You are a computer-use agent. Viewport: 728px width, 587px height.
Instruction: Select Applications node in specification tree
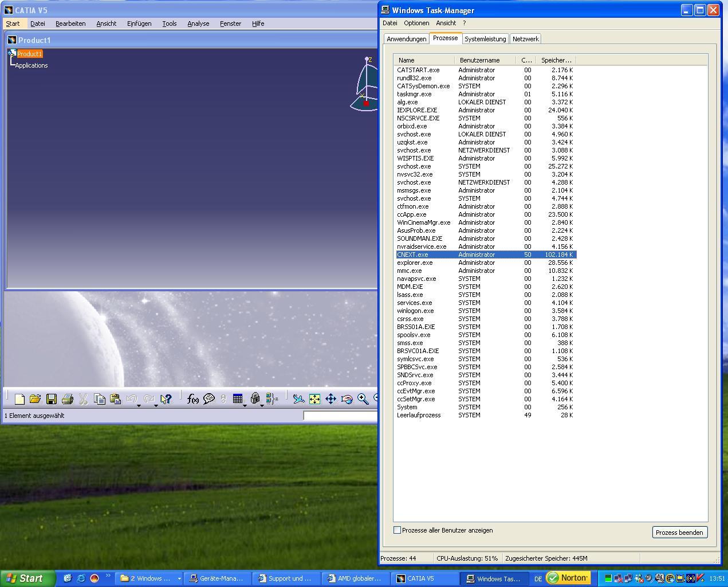32,65
